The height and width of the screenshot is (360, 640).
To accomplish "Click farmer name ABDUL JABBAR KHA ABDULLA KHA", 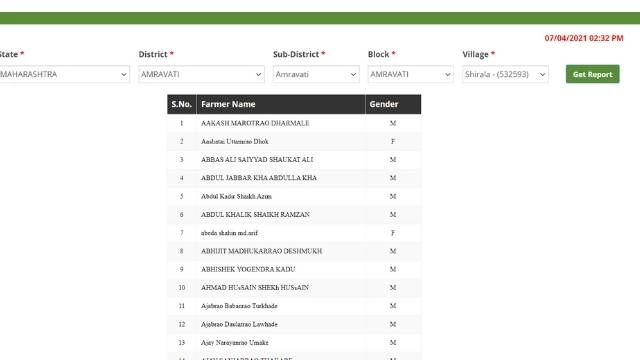I will 259,178.
